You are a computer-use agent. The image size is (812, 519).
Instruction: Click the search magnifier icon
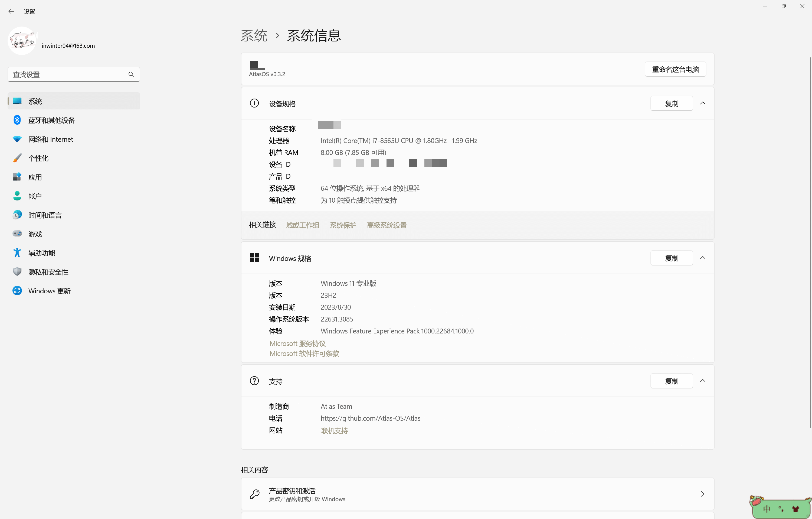131,74
